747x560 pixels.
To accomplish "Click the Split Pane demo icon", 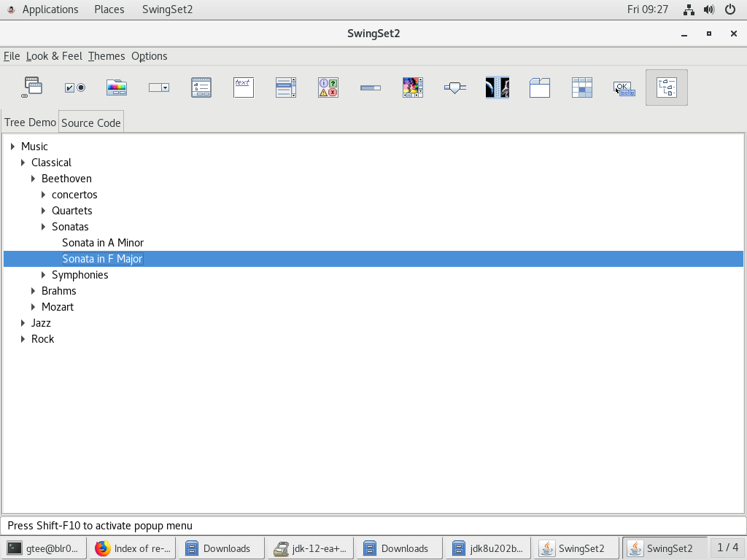I will 498,87.
